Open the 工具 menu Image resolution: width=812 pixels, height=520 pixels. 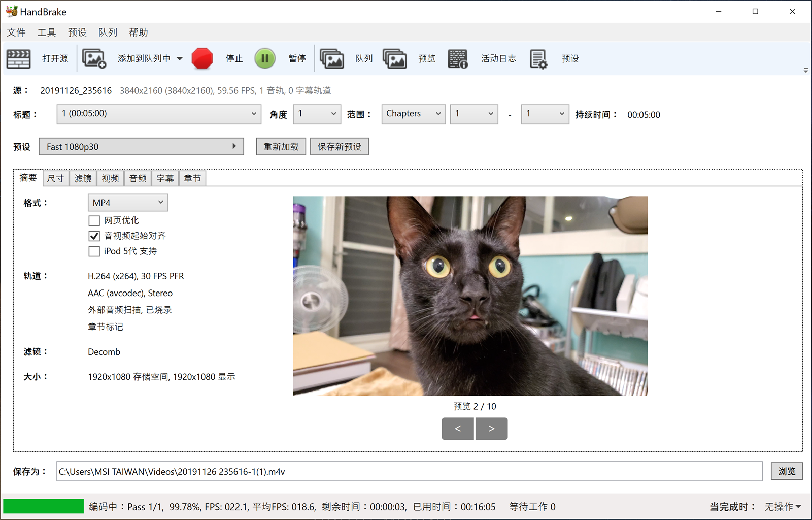tap(46, 32)
